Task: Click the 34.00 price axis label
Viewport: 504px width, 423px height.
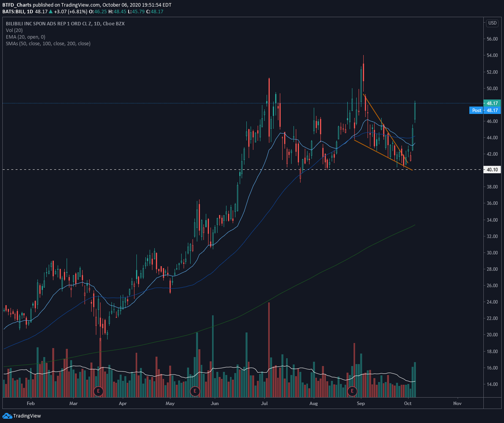Action: [x=492, y=220]
